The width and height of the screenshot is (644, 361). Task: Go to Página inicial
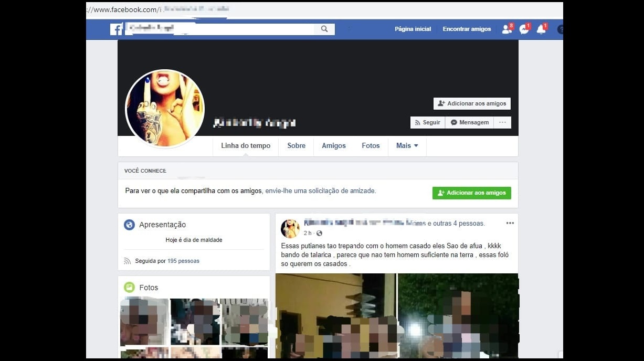[x=413, y=29]
